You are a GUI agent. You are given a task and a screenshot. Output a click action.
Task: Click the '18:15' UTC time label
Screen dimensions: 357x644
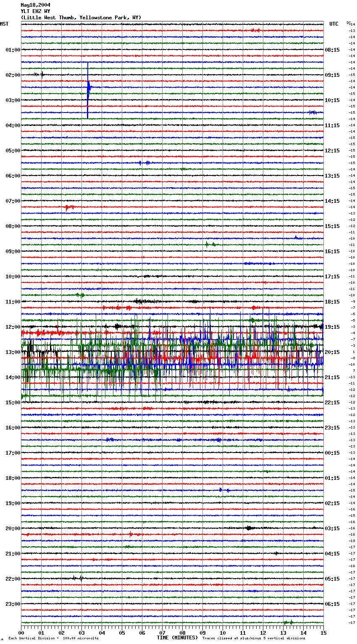pos(332,302)
